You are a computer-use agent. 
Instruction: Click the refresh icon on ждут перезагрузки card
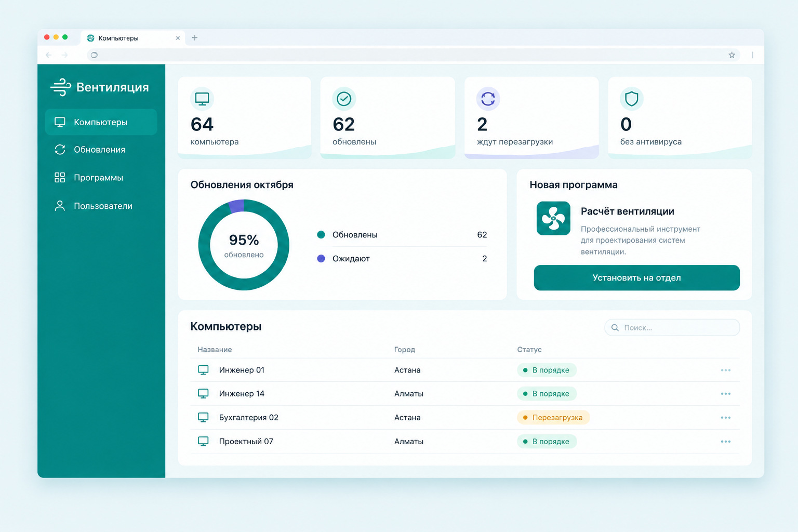488,99
